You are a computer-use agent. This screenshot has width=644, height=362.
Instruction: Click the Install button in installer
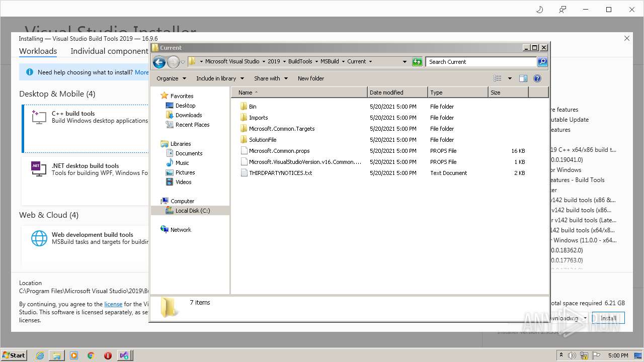(608, 318)
